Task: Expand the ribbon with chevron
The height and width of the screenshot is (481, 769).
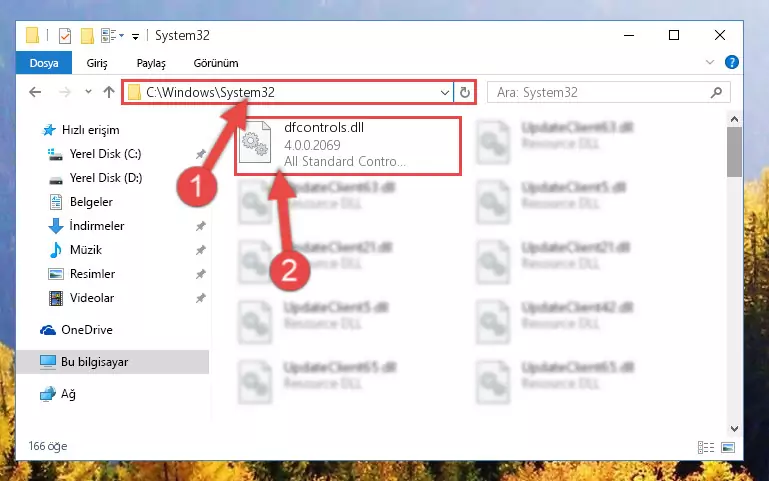Action: pyautogui.click(x=710, y=62)
